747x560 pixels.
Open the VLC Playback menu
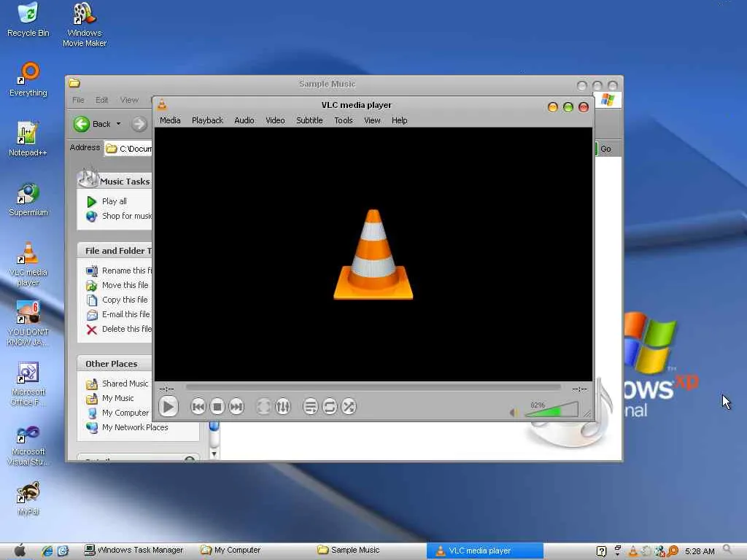[207, 120]
